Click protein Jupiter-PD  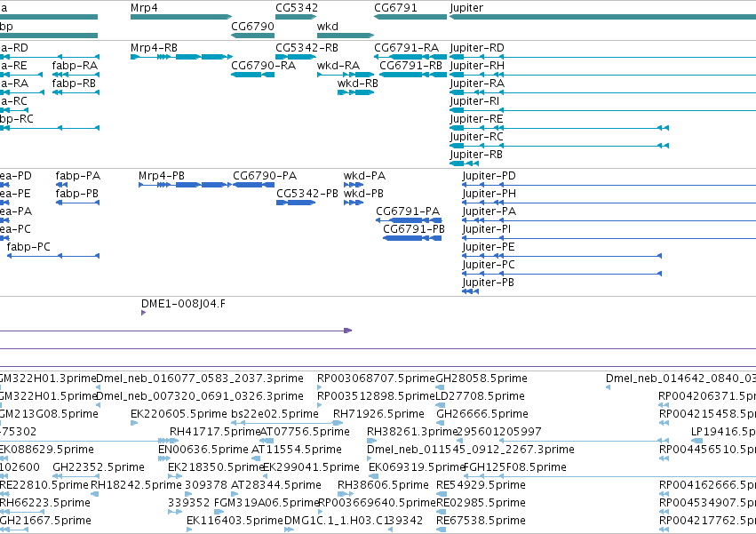489,176
